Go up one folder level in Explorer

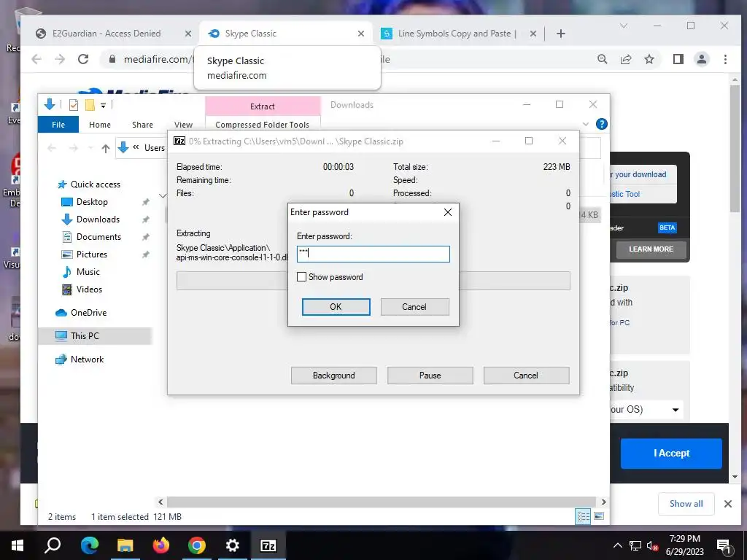(x=105, y=148)
